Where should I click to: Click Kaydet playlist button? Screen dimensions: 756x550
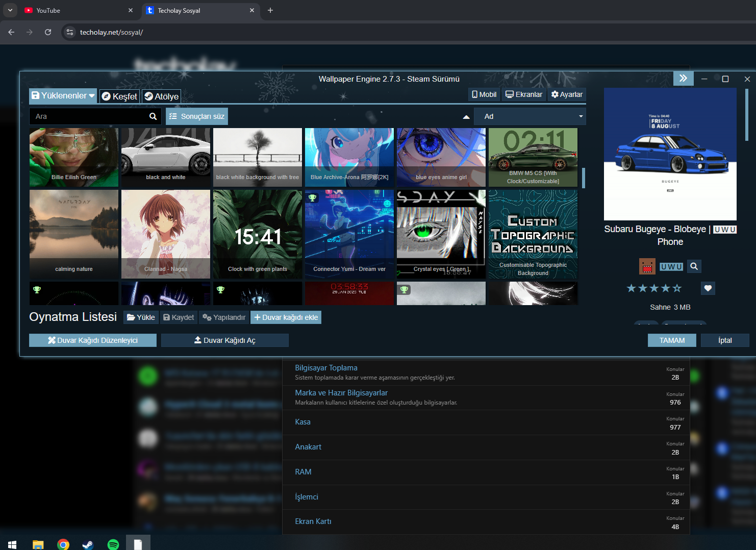tap(179, 317)
